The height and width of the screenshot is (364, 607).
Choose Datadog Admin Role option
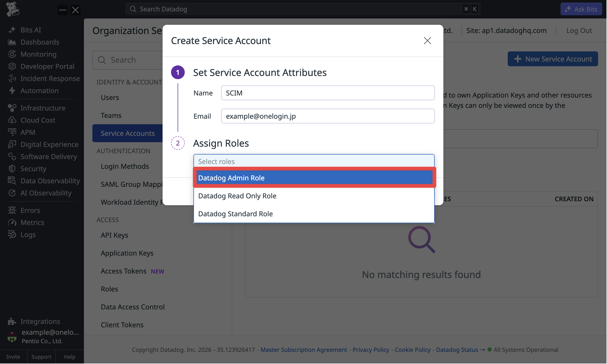[314, 178]
